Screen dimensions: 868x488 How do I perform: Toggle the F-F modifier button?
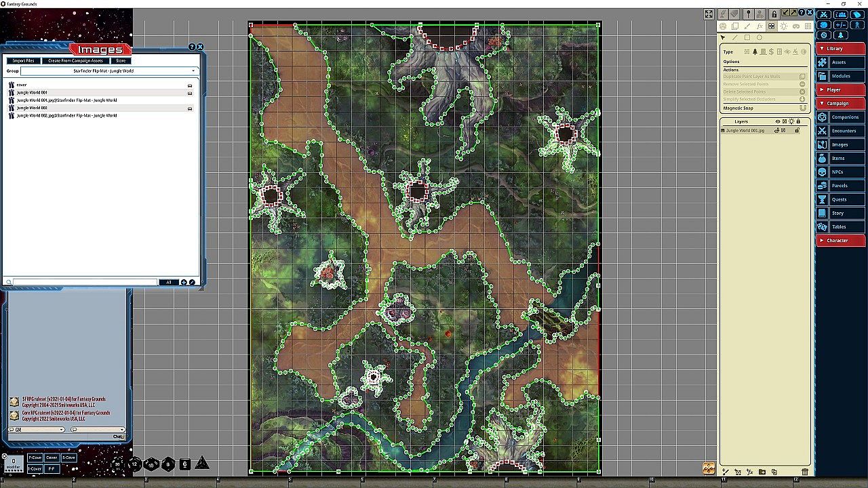pos(52,468)
